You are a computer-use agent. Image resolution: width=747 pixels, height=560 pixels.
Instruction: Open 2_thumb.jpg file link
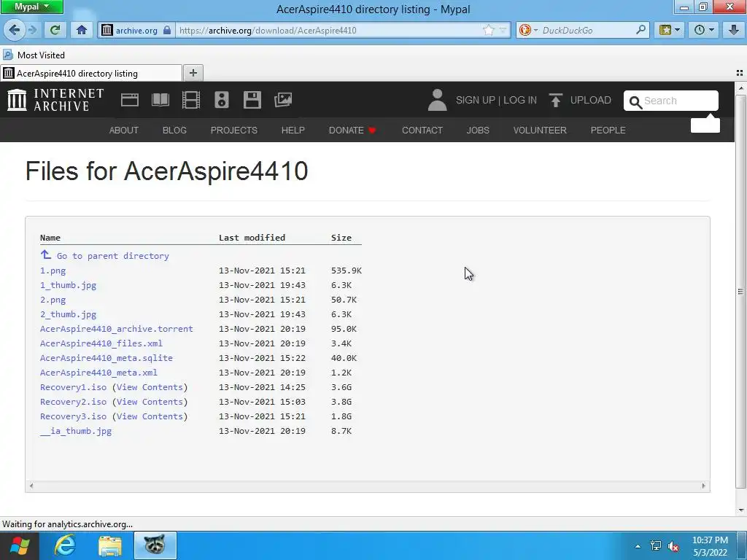[x=68, y=314]
